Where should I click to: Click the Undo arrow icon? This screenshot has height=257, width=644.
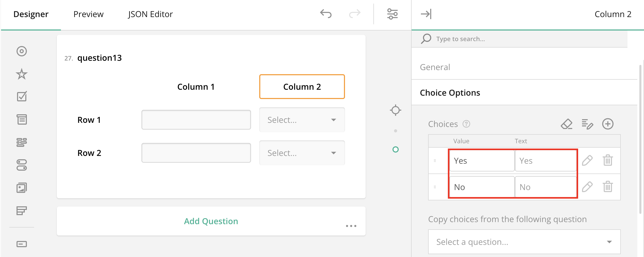coord(326,14)
